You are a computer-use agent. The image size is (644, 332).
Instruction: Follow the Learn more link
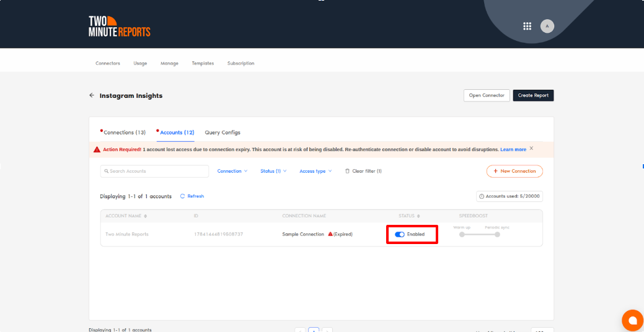point(513,150)
